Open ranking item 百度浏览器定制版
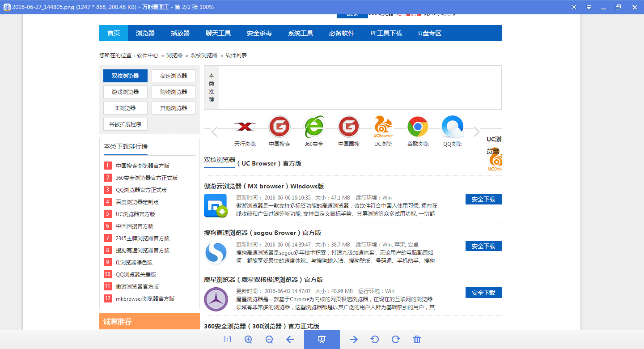 point(137,202)
